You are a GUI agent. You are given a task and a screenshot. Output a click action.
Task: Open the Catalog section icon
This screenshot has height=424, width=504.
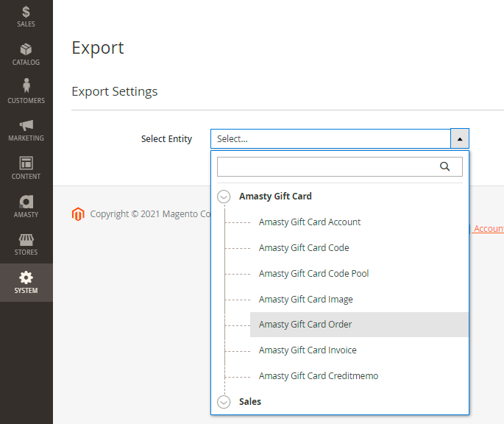26,50
